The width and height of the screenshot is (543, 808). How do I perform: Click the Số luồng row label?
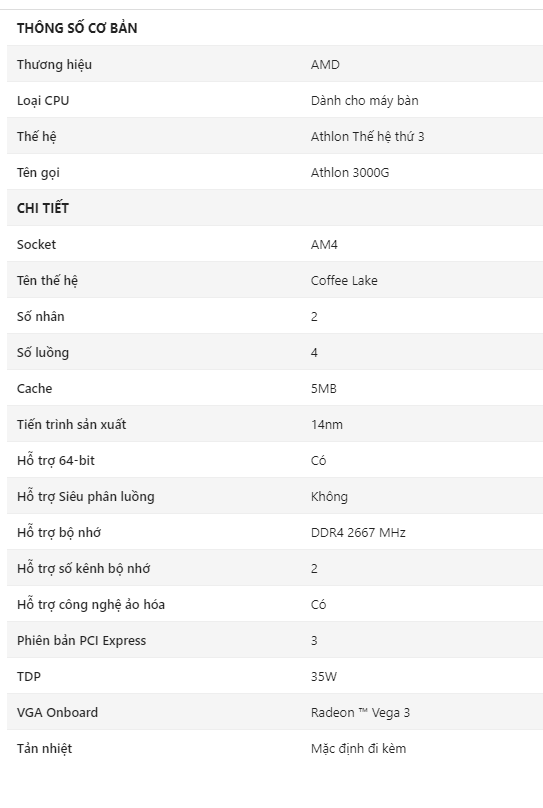click(x=43, y=352)
